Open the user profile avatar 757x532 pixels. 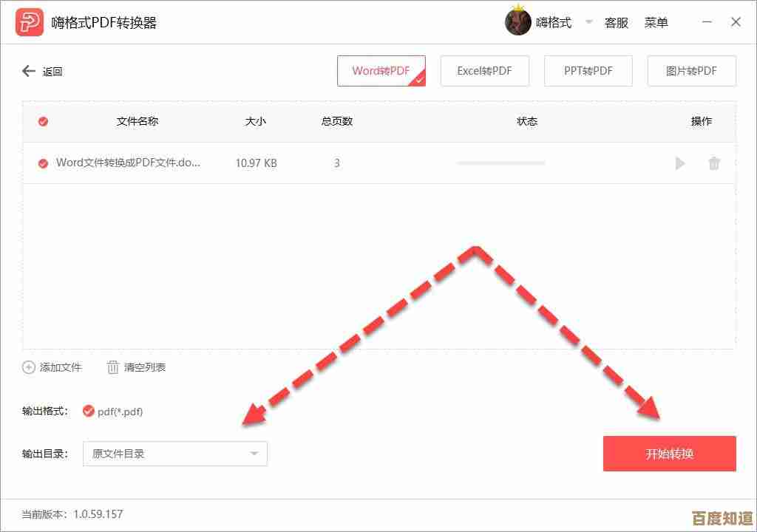pyautogui.click(x=517, y=21)
